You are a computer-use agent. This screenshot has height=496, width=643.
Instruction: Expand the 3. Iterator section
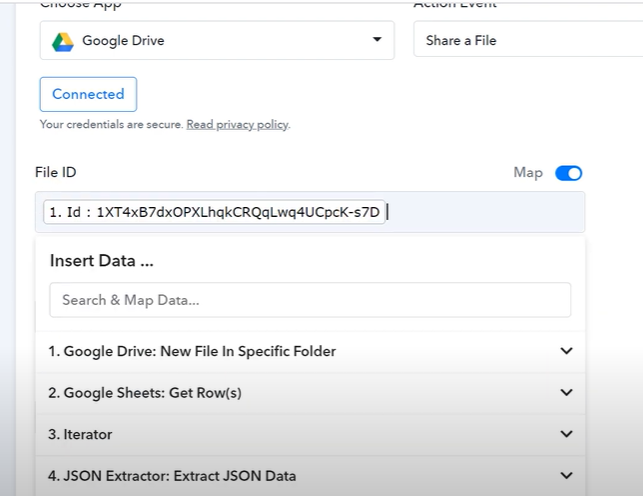pyautogui.click(x=310, y=434)
